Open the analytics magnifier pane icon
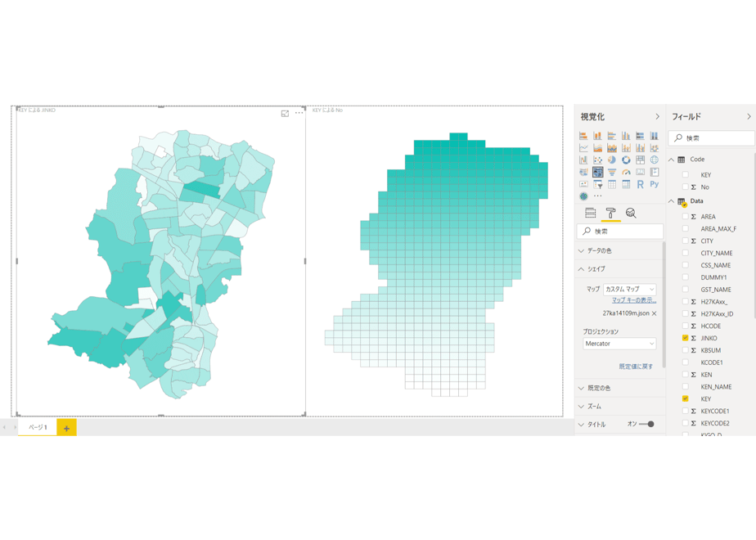Screen dimensions: 756x540 [x=631, y=213]
